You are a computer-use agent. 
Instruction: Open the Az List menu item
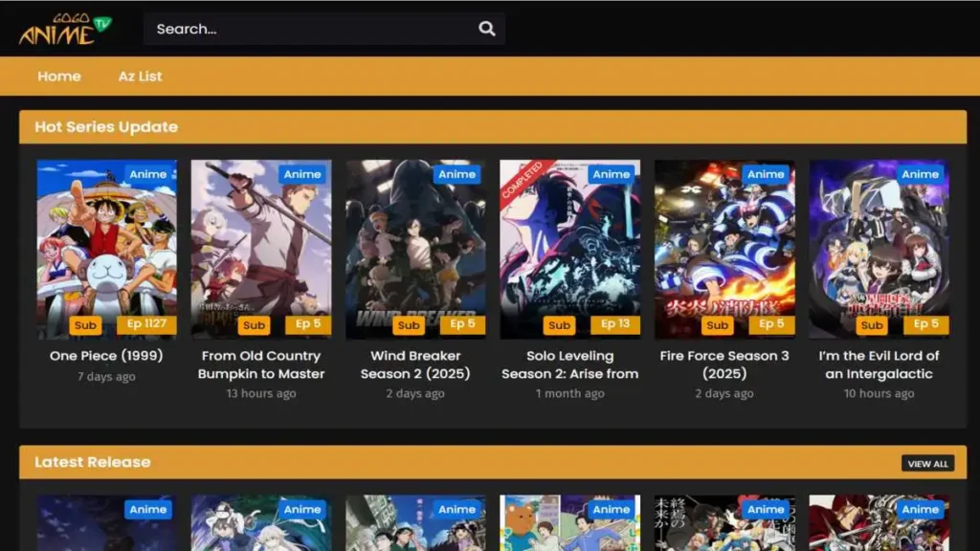point(140,77)
